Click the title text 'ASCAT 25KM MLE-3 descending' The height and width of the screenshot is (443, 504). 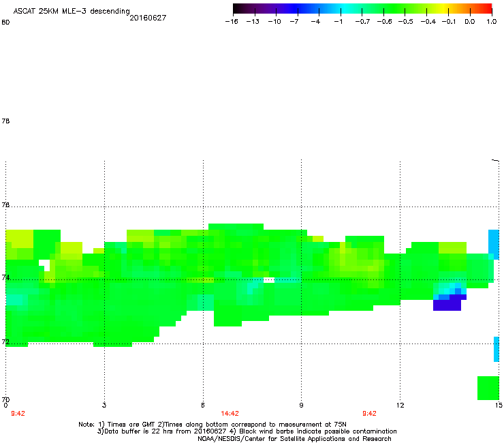pyautogui.click(x=72, y=11)
